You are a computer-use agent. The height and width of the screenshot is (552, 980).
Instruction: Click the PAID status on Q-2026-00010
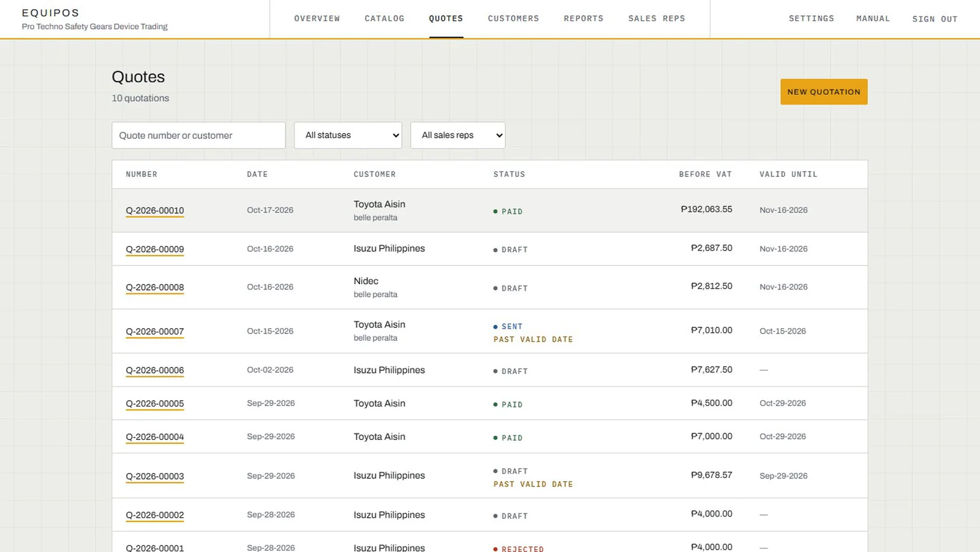click(x=508, y=212)
